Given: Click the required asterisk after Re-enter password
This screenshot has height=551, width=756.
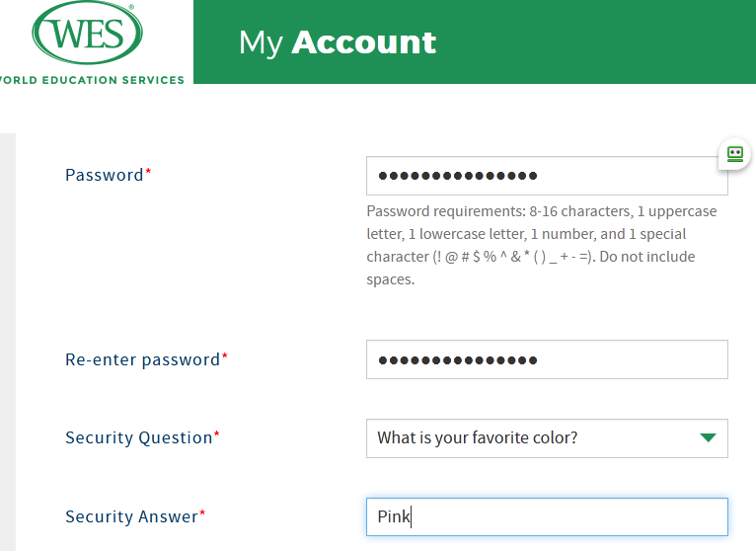Looking at the screenshot, I should (x=225, y=357).
